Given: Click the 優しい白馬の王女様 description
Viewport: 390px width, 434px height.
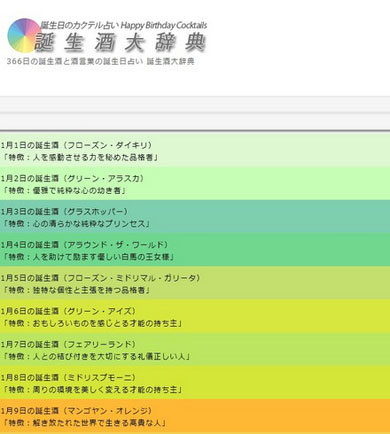Looking at the screenshot, I should click(88, 257).
